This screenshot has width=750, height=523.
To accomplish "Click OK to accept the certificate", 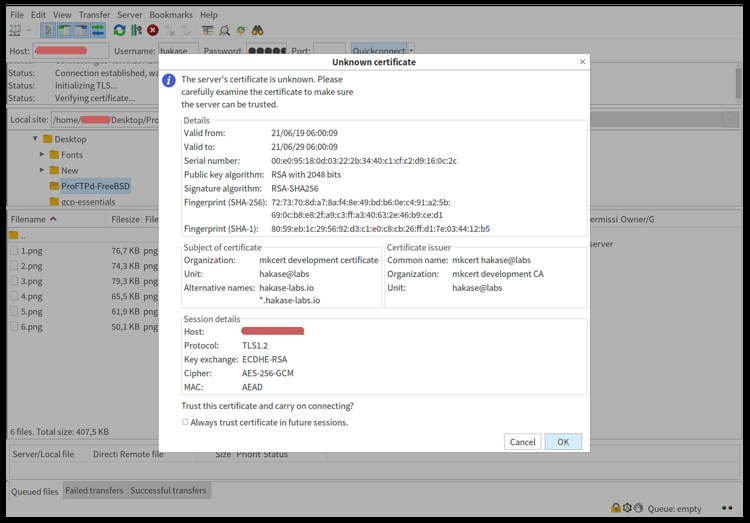I will tap(563, 441).
